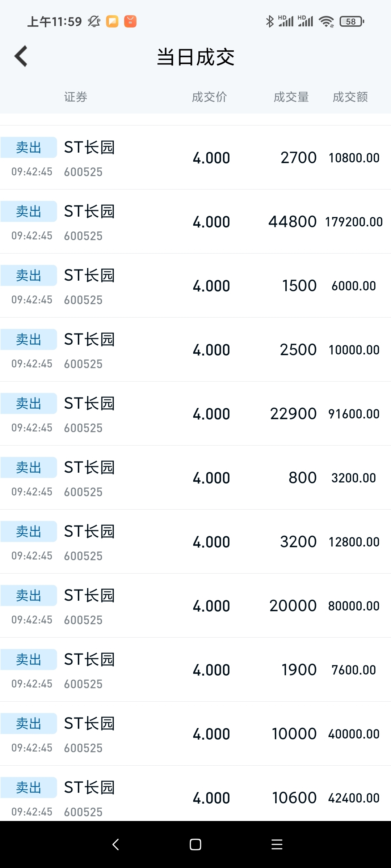Tap the 卖出 tag on the 1500-share trade
The height and width of the screenshot is (868, 391).
29,276
